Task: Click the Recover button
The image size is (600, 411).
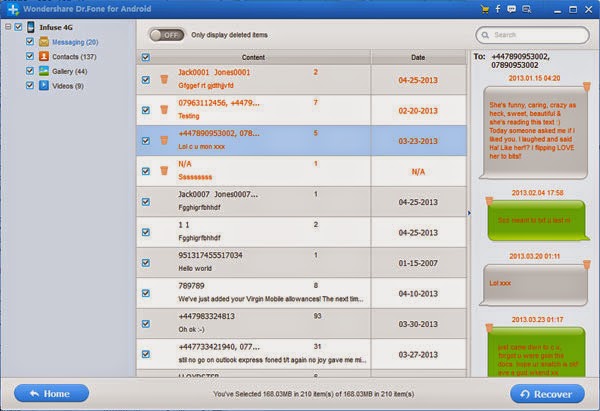Action: click(x=547, y=394)
